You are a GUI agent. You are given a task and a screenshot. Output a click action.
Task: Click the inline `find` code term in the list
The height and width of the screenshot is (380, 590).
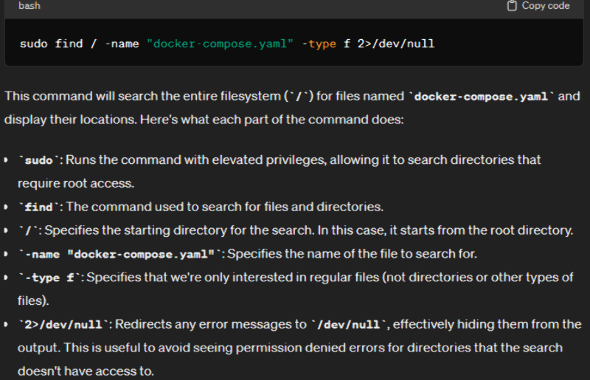click(39, 207)
